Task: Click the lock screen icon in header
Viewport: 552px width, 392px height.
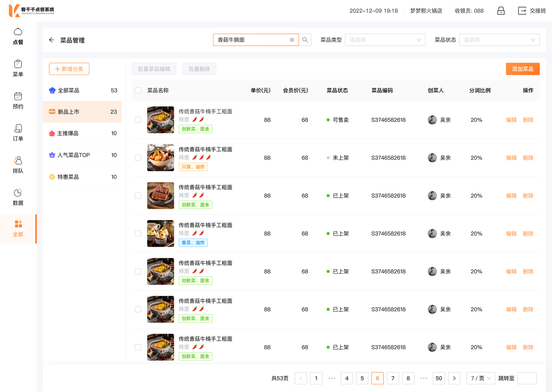Action: (x=501, y=11)
